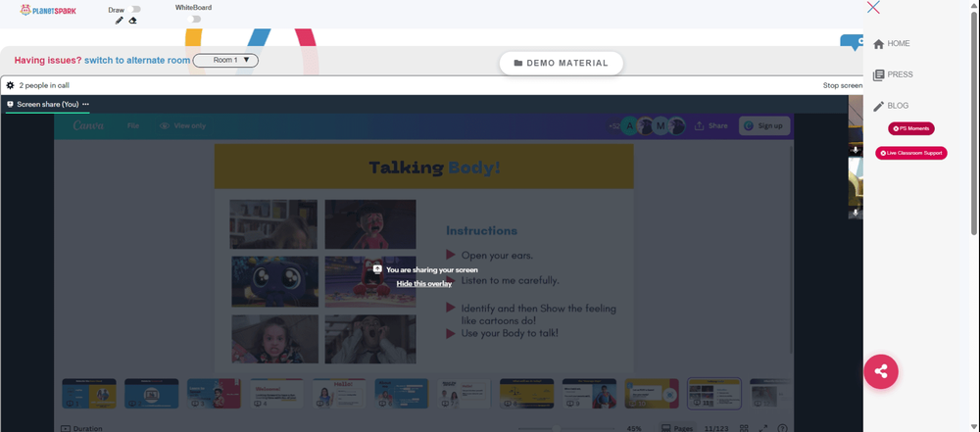
Task: Select slide thumbnail 9
Action: tap(589, 394)
